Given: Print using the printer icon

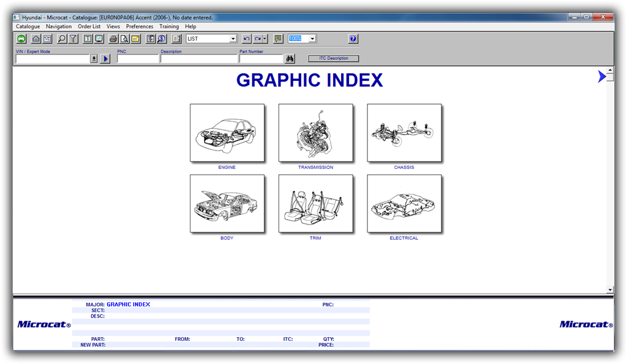Looking at the screenshot, I should (x=113, y=39).
